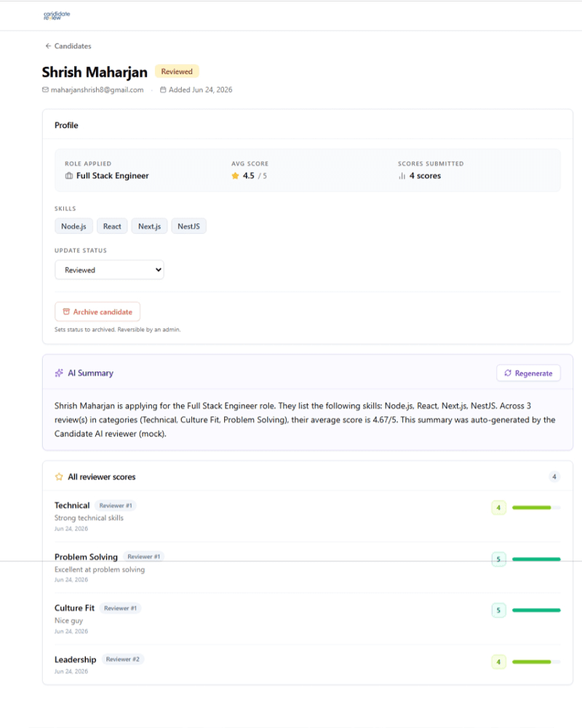
Task: Click the gold star average score icon
Action: 235,175
